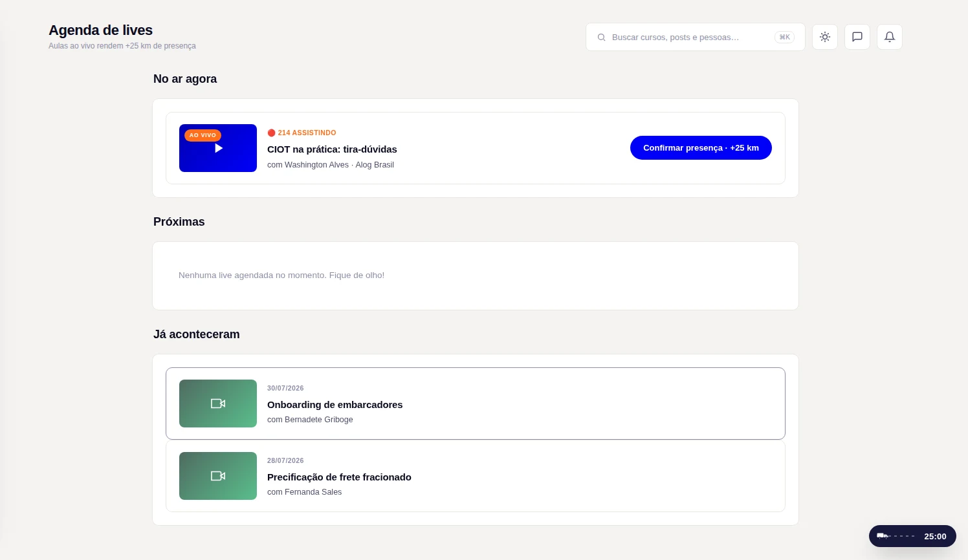Viewport: 968px width, 560px height.
Task: Click the date 30/07/2026
Action: 285,388
